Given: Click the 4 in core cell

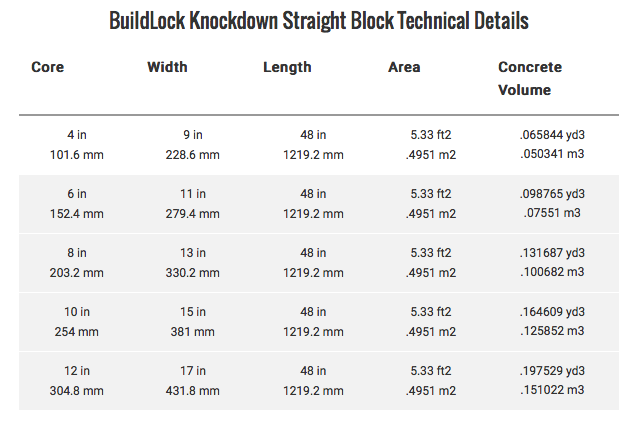Looking at the screenshot, I should point(77,135).
